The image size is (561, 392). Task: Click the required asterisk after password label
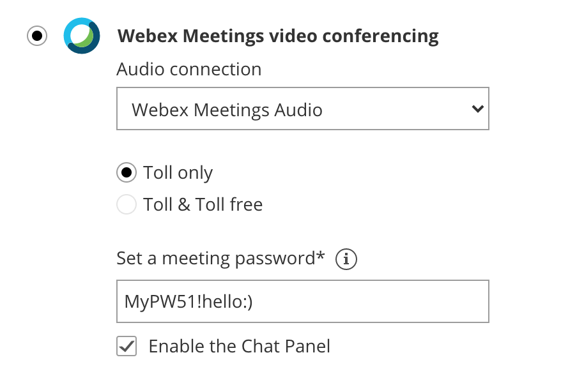tap(321, 256)
